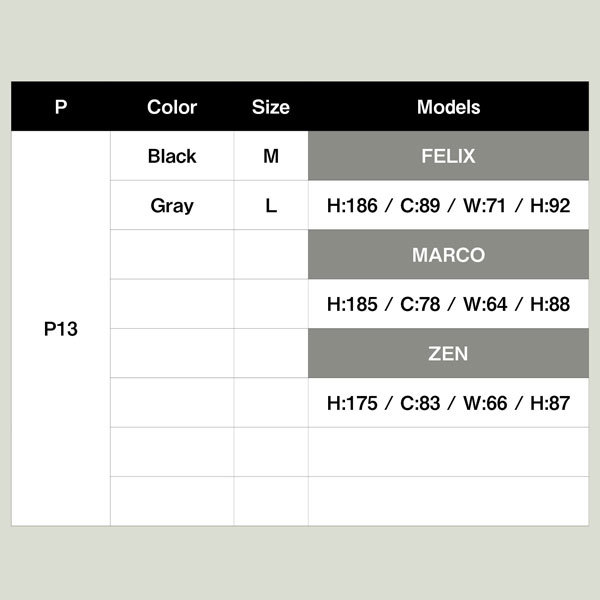Click the MARCO model name banner
The image size is (600, 600).
pos(448,255)
